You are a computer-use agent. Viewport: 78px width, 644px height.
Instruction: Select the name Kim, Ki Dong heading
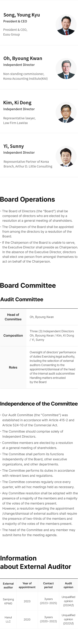[x=17, y=103]
